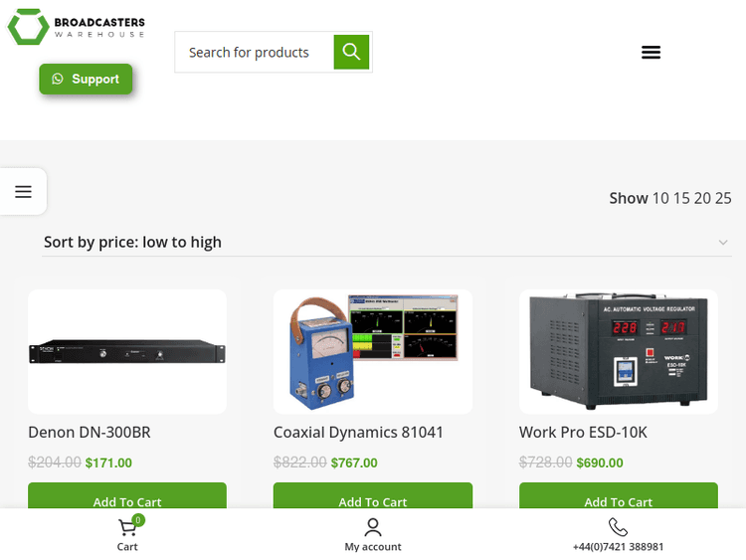Show 20 products per page
746x560 pixels.
pyautogui.click(x=702, y=198)
